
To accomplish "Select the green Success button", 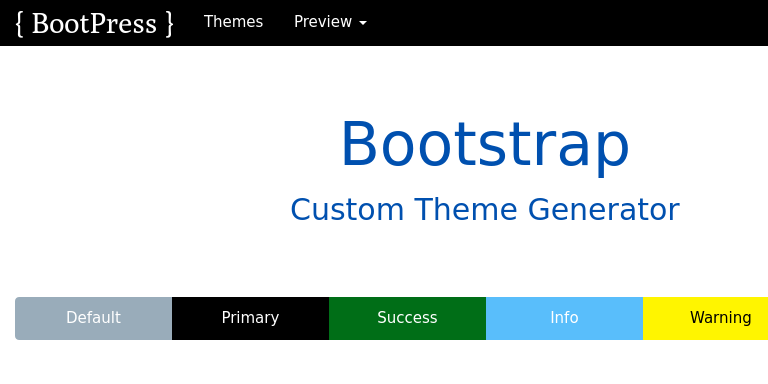I will [x=408, y=318].
